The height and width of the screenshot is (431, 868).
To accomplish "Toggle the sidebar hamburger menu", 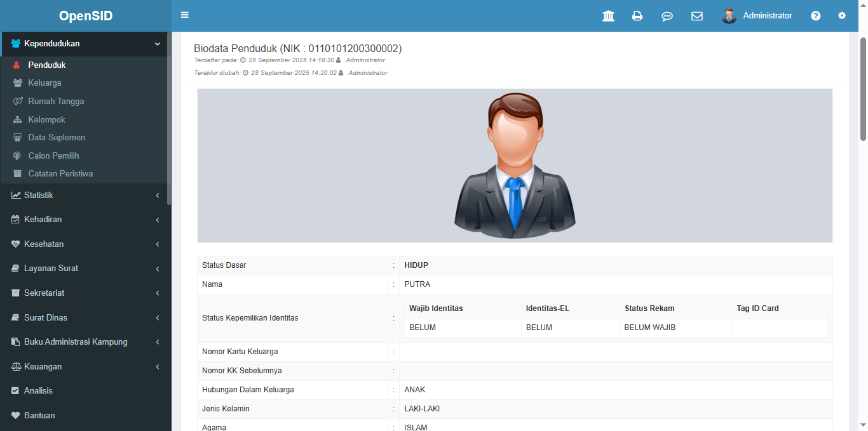I will [185, 15].
